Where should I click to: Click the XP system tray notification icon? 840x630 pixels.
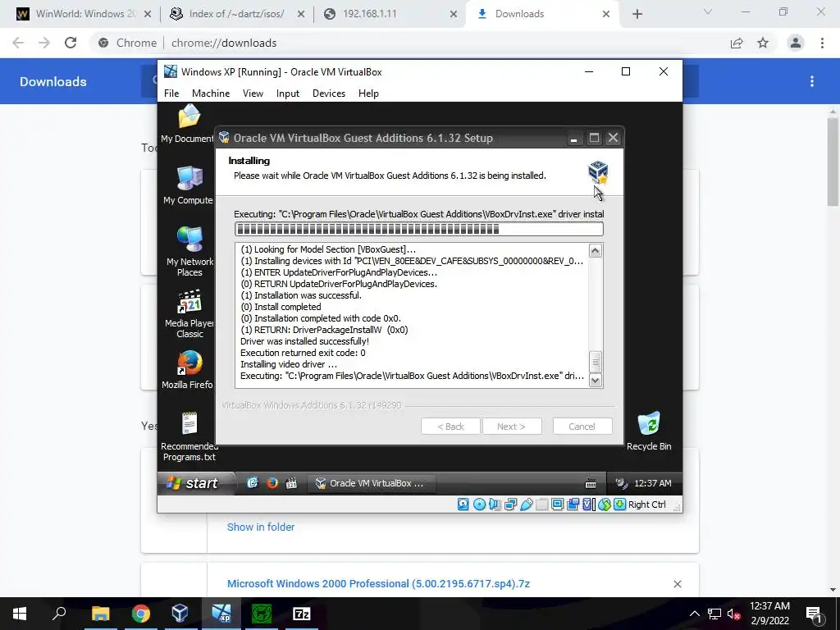point(621,483)
